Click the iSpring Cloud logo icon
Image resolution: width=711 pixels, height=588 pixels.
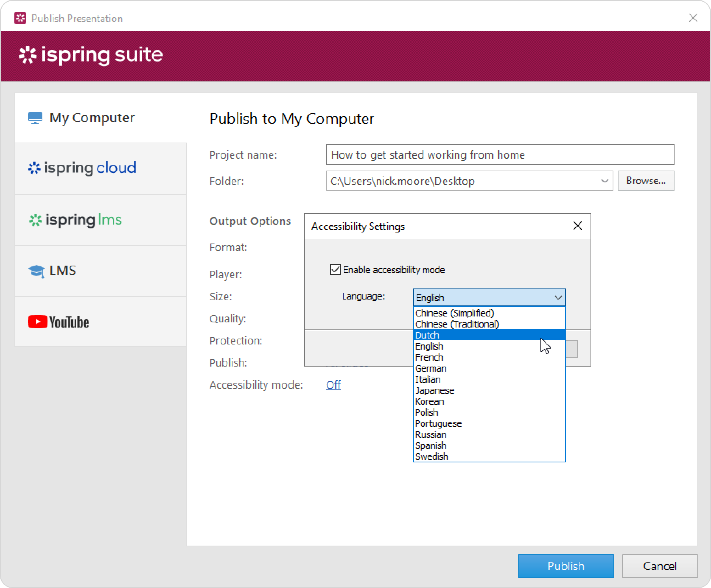point(34,168)
